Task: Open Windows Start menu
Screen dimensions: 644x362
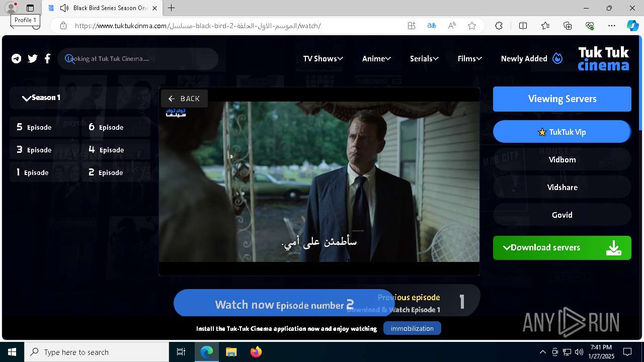Action: coord(12,352)
